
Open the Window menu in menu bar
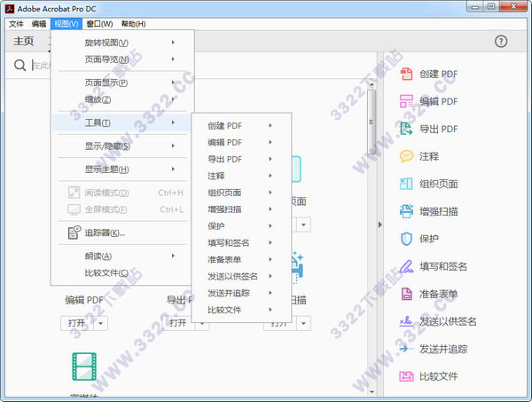pos(98,23)
